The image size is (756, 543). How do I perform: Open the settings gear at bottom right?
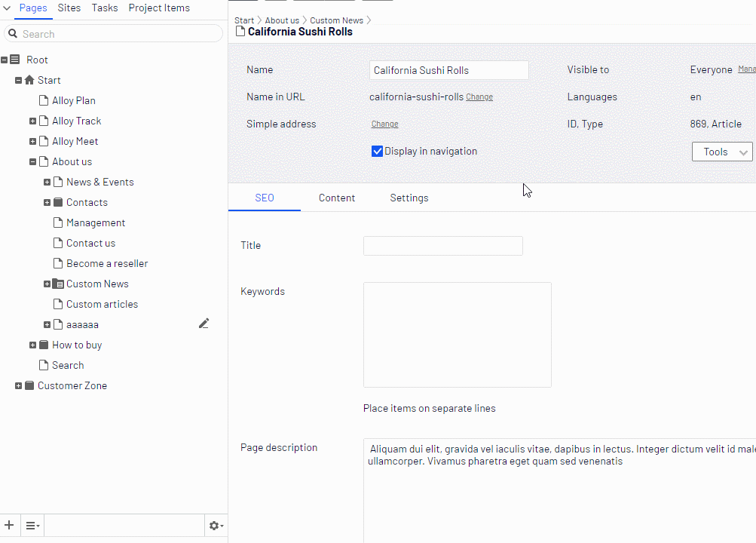215,525
